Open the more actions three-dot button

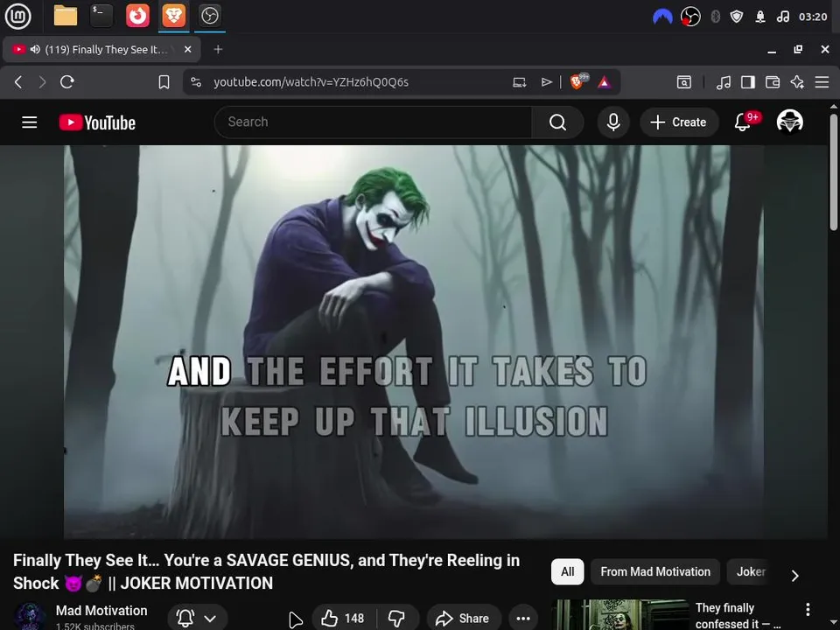pyautogui.click(x=523, y=619)
